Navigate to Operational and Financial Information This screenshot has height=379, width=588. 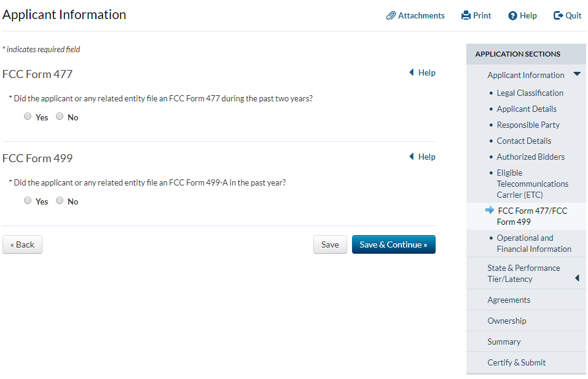[533, 243]
